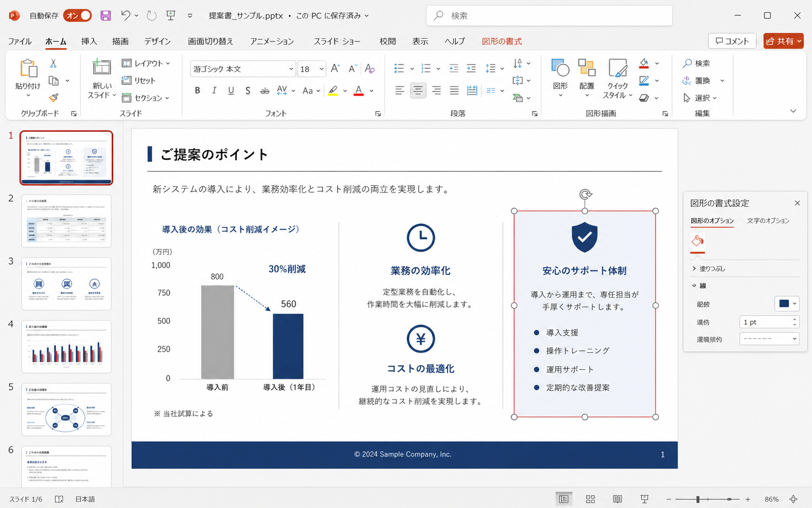Viewport: 812px width, 508px height.
Task: Click the Save floppy disk icon
Action: click(x=105, y=15)
